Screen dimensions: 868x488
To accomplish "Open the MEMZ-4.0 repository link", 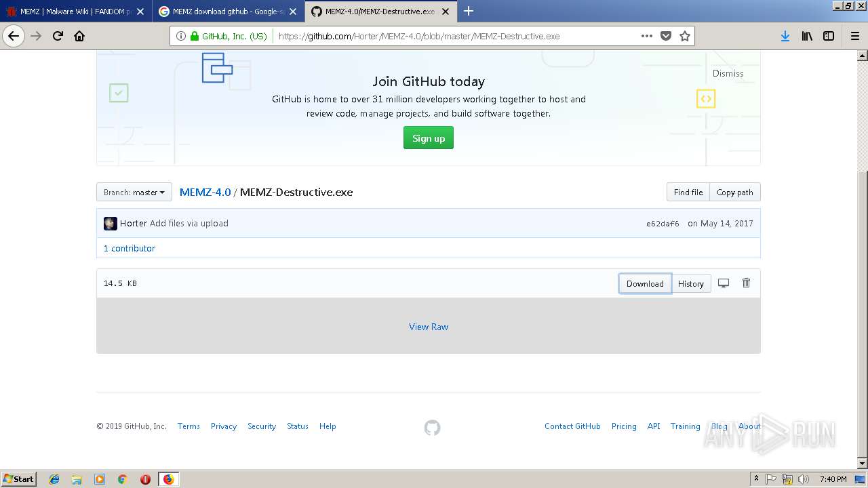I will tap(205, 192).
